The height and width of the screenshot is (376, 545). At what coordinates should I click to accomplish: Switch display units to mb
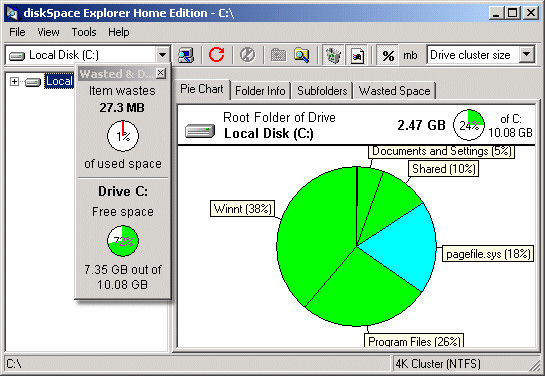pos(410,55)
